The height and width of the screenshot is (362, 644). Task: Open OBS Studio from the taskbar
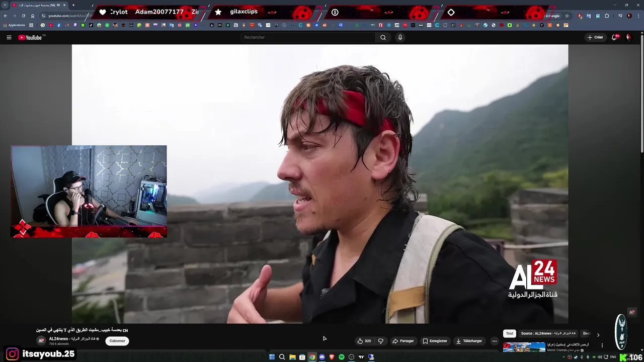(x=351, y=357)
